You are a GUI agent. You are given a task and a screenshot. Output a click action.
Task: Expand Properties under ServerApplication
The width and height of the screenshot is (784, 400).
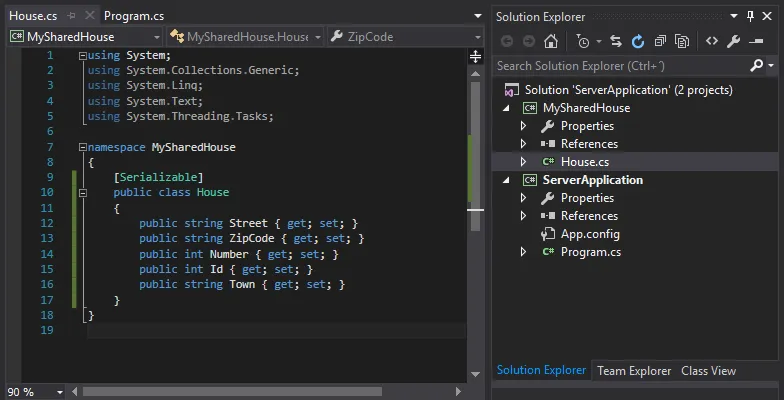[524, 198]
